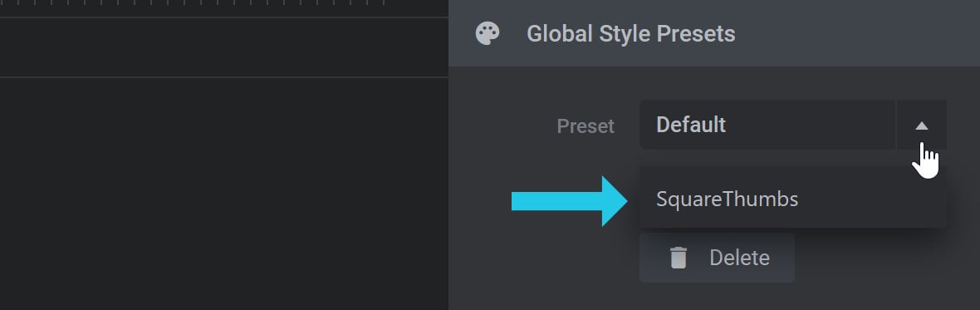
Task: Click blank panel area below Delete button
Action: 713,297
